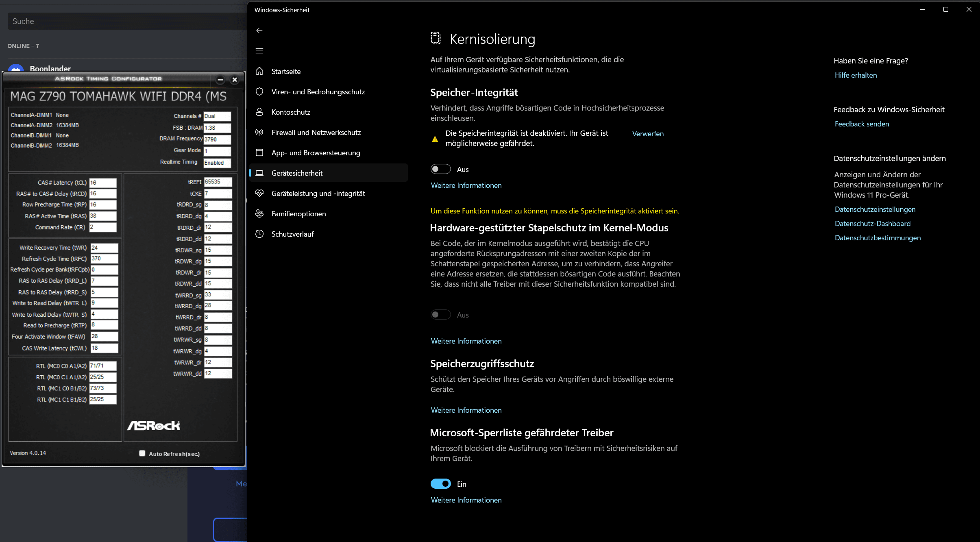The width and height of the screenshot is (980, 542).
Task: Select Viren- und Bedrohungsschutz
Action: [329, 91]
